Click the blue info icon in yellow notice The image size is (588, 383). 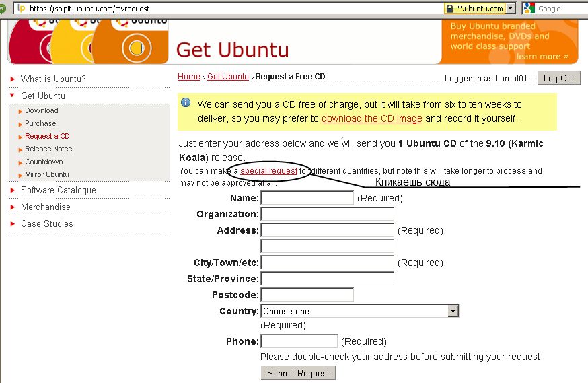(186, 102)
